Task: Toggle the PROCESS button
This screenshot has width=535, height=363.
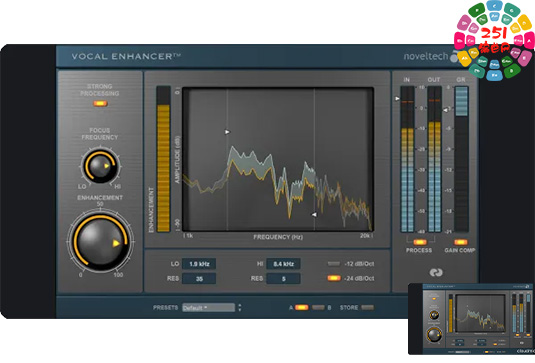Action: click(x=419, y=242)
